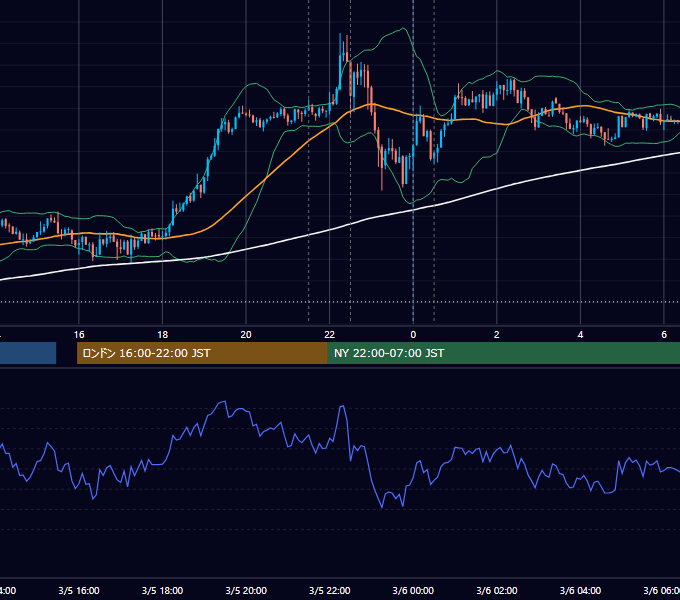This screenshot has height=600, width=680.
Task: Click the '16' hour label on chart axis
Action: [79, 335]
